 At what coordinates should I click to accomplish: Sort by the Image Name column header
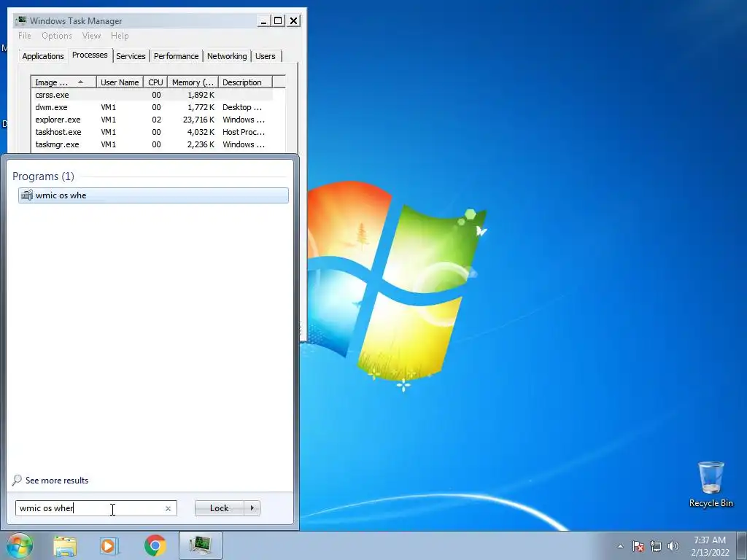[x=64, y=82]
